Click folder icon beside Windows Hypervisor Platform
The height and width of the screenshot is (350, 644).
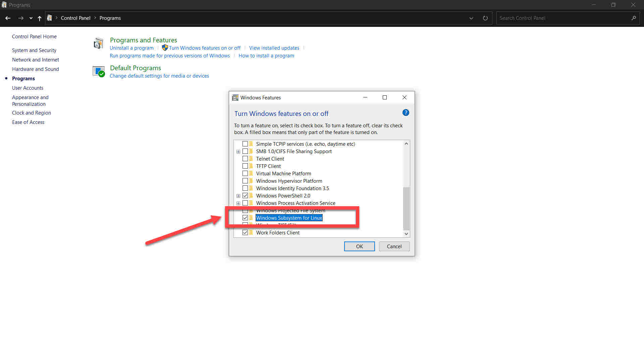[x=251, y=181]
